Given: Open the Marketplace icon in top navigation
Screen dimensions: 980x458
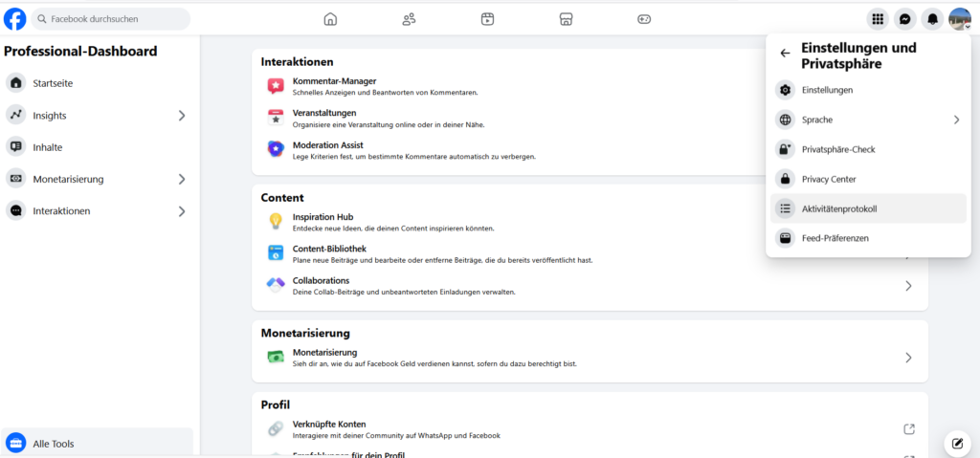Looking at the screenshot, I should (x=566, y=19).
